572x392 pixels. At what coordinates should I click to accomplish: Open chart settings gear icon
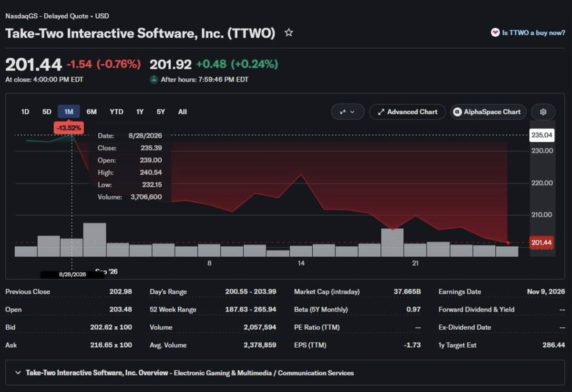tap(543, 112)
